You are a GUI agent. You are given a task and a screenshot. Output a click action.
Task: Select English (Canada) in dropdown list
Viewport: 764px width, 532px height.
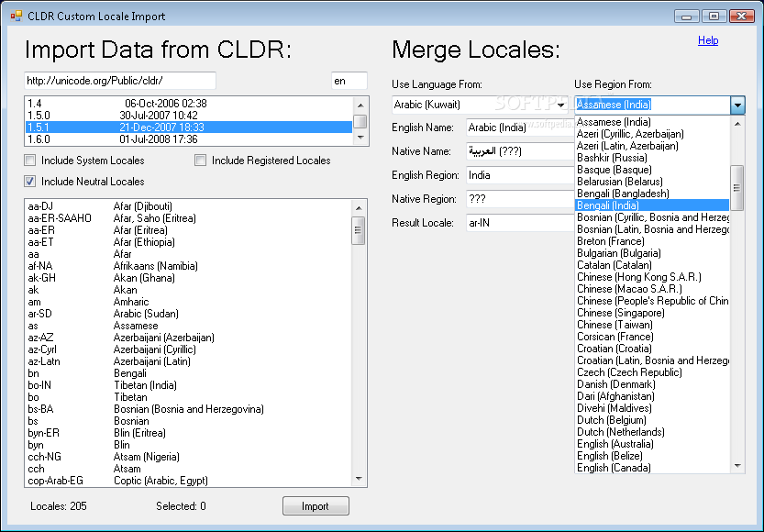[x=652, y=468]
